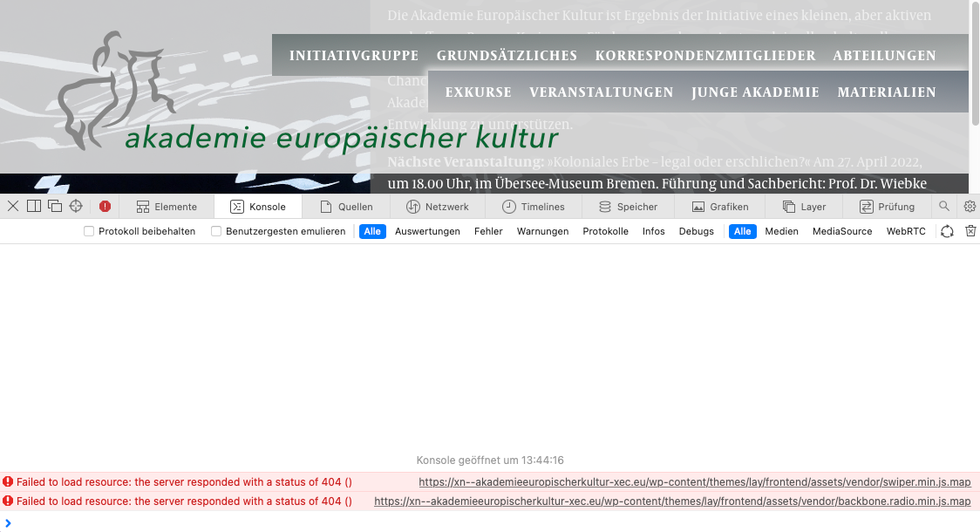Check Benutzergesten emulieren
The width and height of the screenshot is (980, 532).
pos(216,231)
